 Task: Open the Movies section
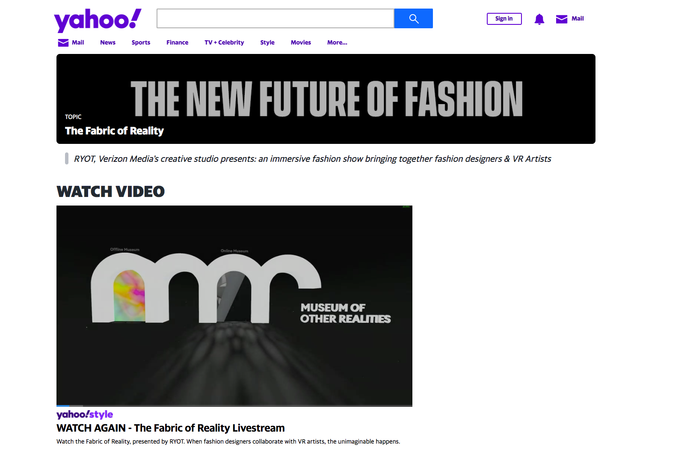[x=301, y=43]
